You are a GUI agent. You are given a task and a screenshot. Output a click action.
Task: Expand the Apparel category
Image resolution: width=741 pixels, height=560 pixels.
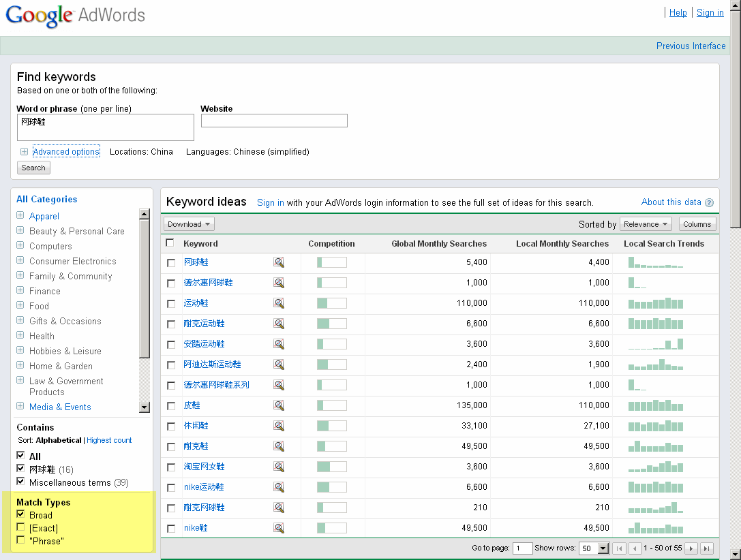20,215
